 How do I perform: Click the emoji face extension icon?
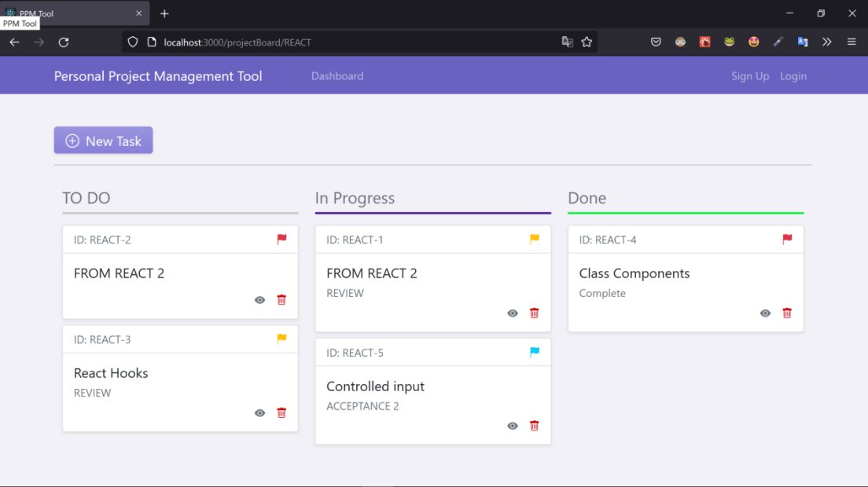(x=753, y=42)
